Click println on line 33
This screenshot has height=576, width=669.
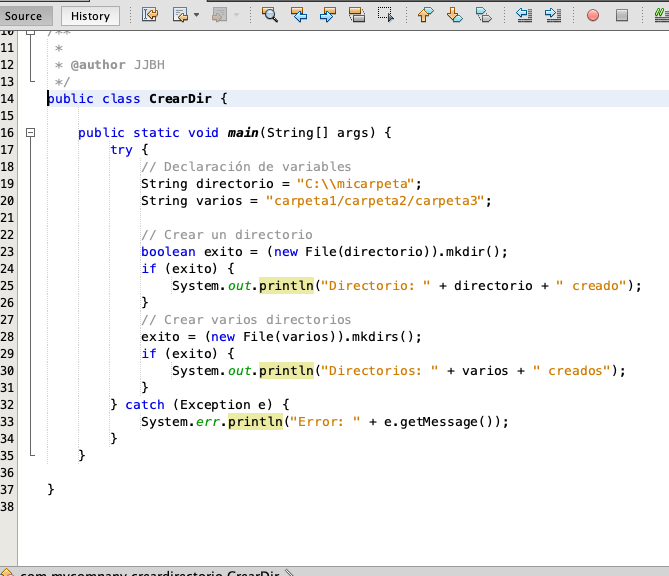255,422
